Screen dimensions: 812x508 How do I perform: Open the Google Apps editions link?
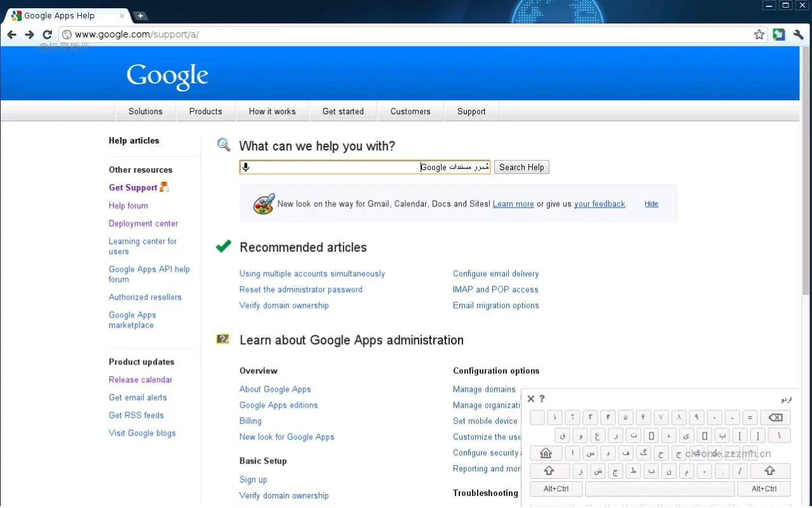coord(278,405)
